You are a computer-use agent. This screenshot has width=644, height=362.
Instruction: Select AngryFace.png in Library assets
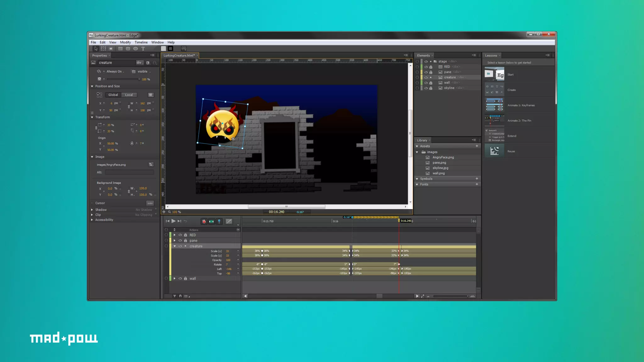[x=443, y=157]
